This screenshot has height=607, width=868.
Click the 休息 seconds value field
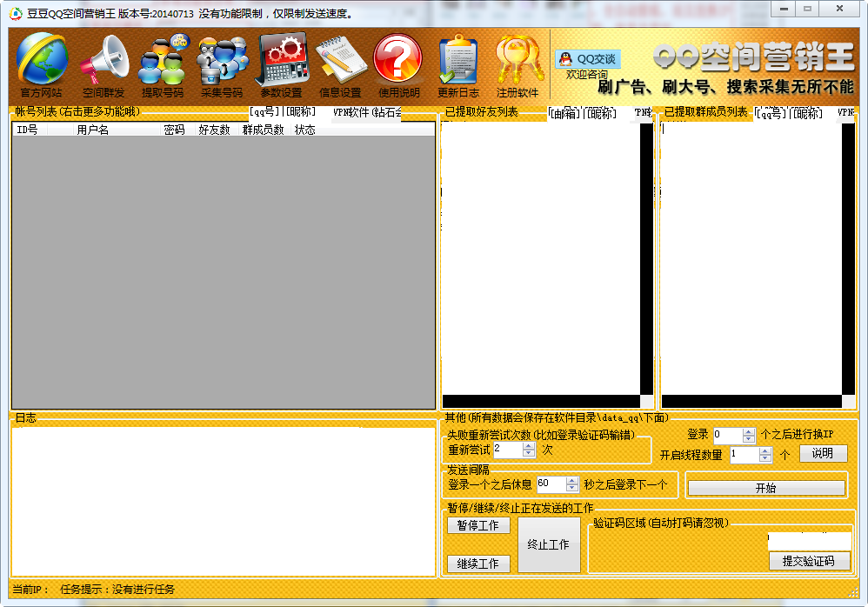click(x=551, y=484)
